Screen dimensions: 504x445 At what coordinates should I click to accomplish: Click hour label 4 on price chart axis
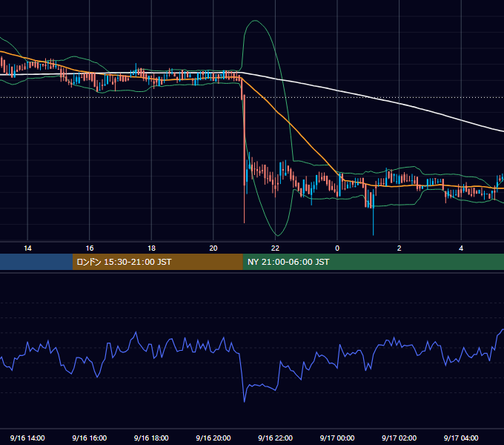[x=461, y=248]
